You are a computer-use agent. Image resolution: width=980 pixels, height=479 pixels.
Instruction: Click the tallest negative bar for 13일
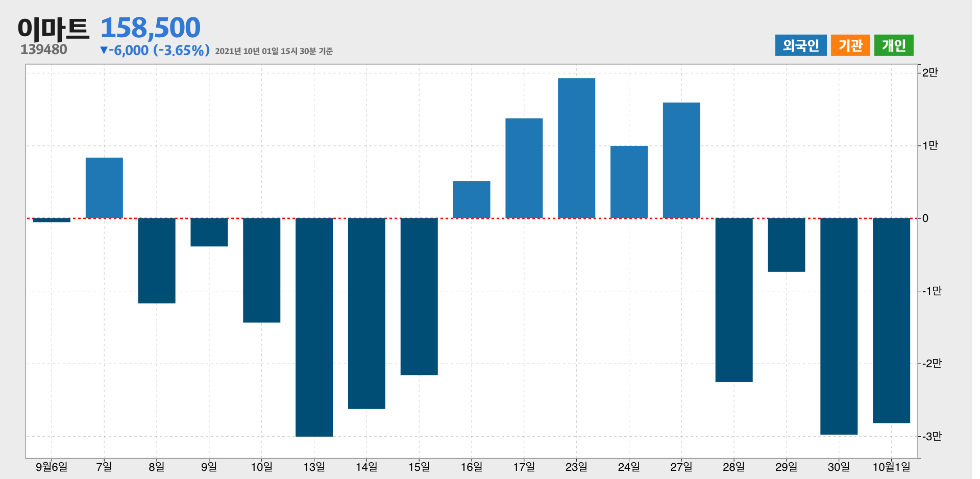pos(314,327)
